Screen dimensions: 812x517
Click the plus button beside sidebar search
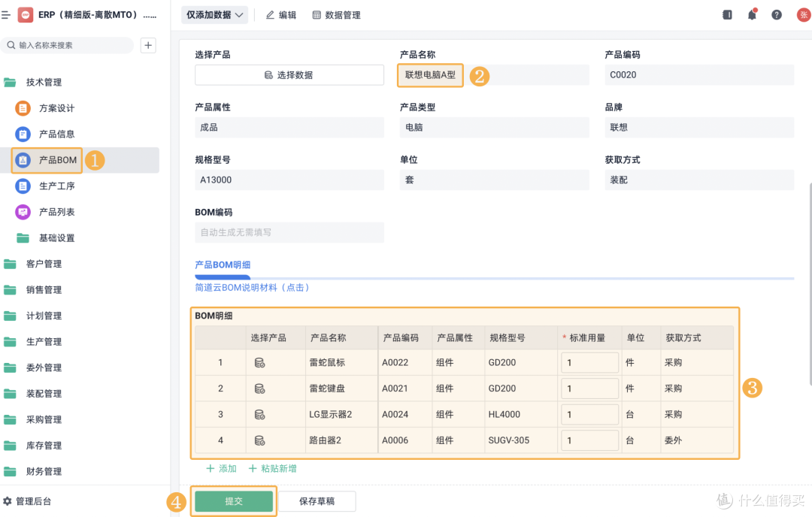[x=148, y=45]
